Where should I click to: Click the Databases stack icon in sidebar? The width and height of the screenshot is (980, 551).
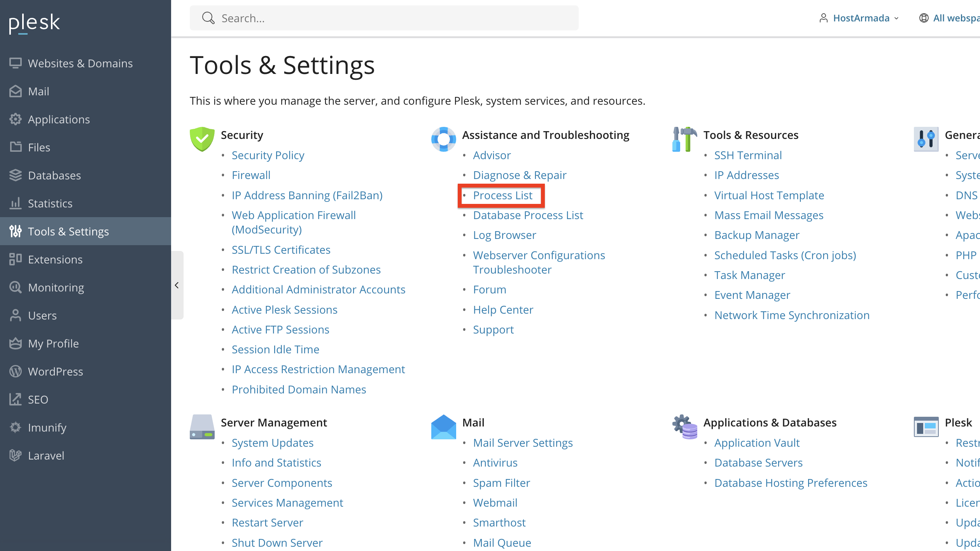tap(16, 175)
